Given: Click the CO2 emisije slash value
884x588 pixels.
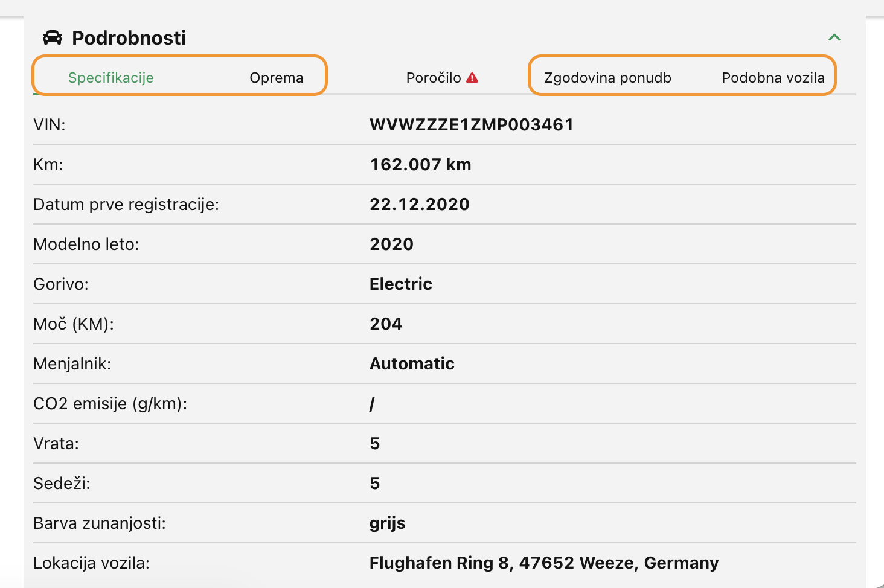Looking at the screenshot, I should coord(372,404).
